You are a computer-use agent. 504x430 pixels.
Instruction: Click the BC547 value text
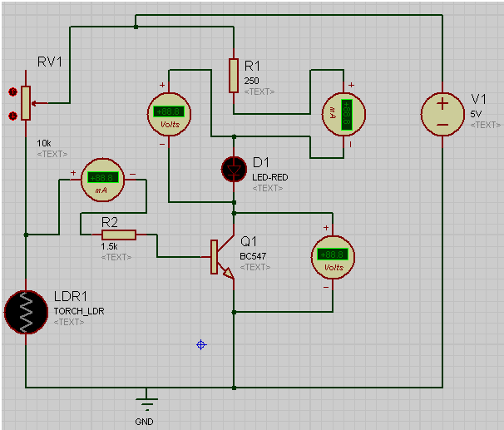(x=253, y=256)
